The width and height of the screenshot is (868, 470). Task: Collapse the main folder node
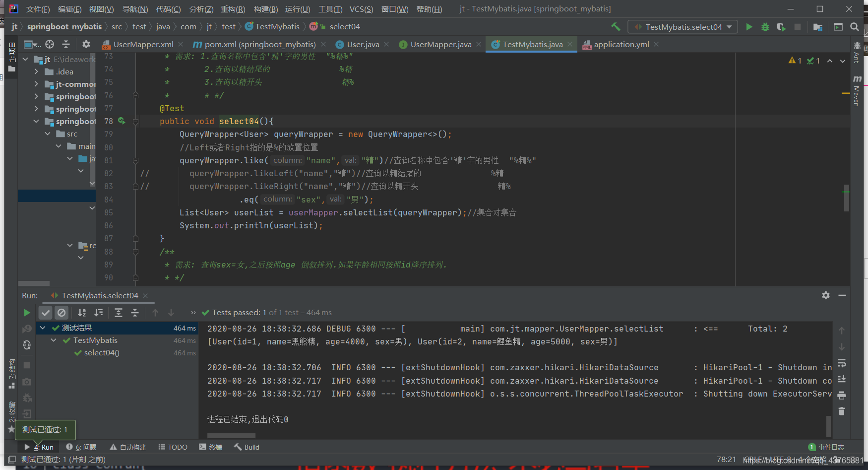pos(59,146)
